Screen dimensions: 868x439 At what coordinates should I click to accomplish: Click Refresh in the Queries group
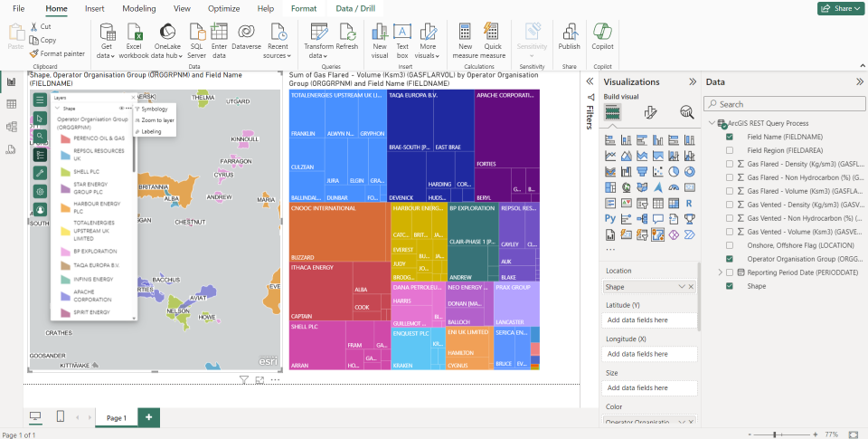tap(347, 37)
